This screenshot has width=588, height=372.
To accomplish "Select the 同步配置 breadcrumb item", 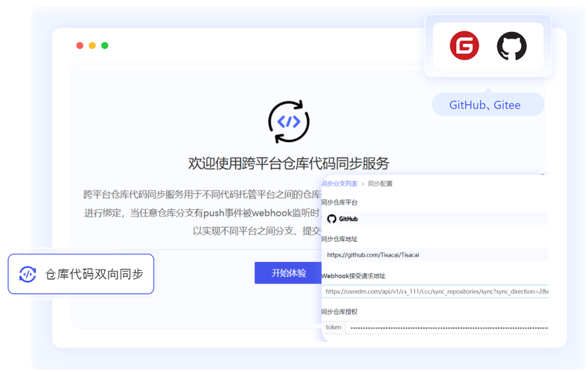I will click(380, 184).
